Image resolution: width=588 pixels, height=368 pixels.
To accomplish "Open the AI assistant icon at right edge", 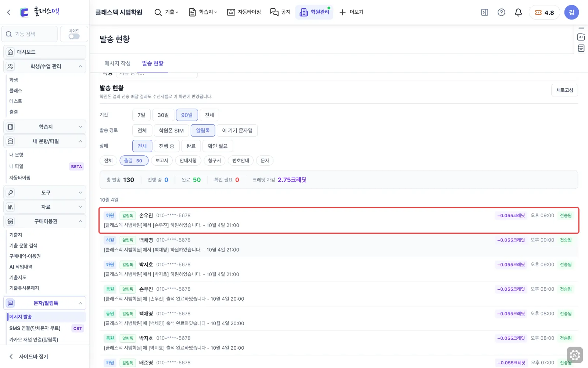I will point(581,37).
